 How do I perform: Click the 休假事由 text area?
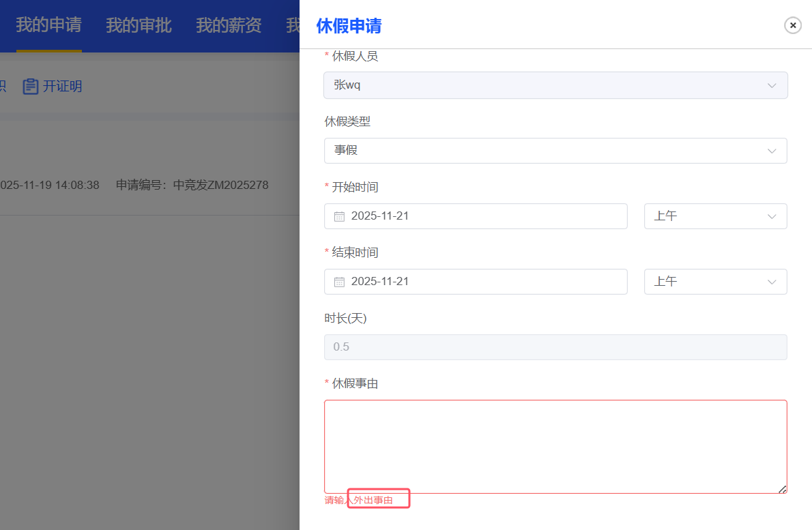pos(555,447)
